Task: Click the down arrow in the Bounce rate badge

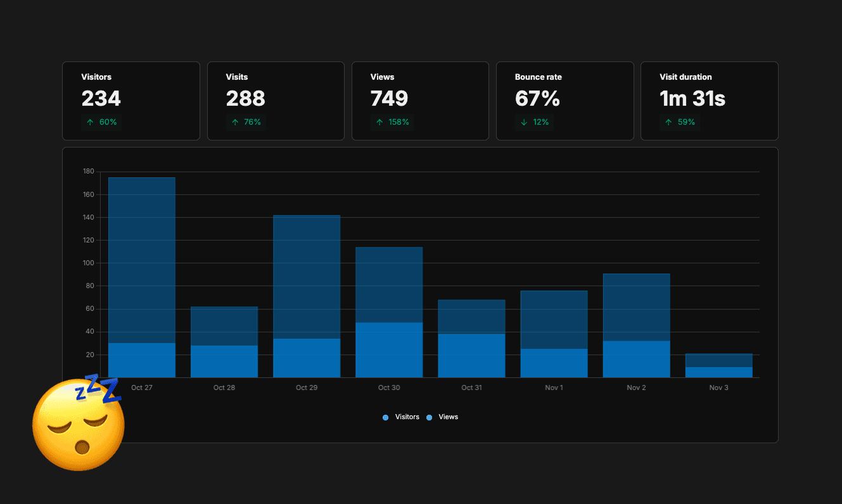Action: pos(524,122)
